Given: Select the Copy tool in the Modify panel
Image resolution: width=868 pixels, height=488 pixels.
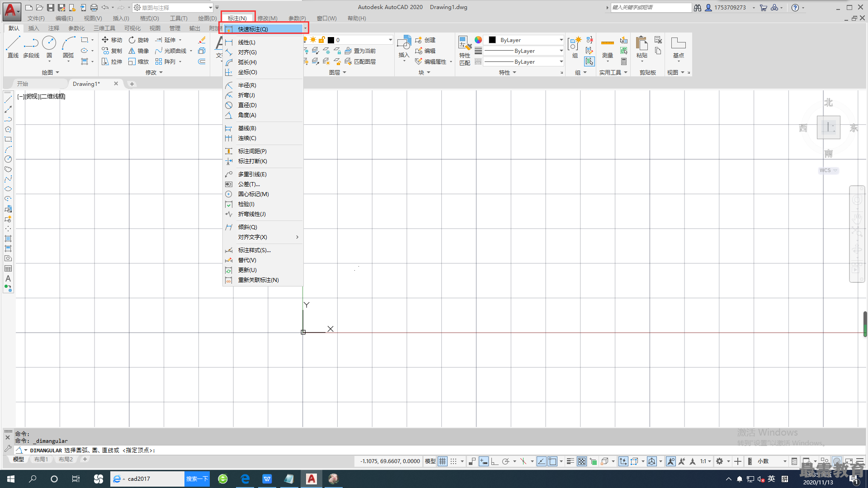Looking at the screenshot, I should pyautogui.click(x=112, y=51).
